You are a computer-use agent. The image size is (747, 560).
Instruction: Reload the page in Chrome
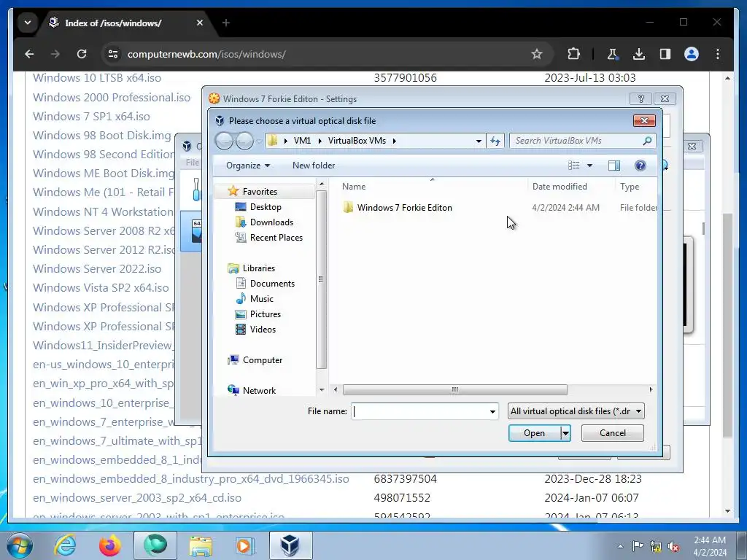pyautogui.click(x=82, y=54)
